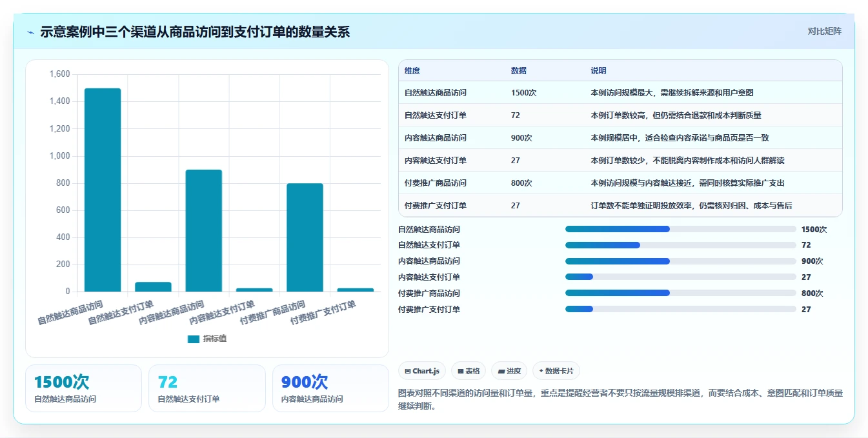Click table cell 付费推广支付订单
The width and height of the screenshot is (868, 438).
click(436, 206)
